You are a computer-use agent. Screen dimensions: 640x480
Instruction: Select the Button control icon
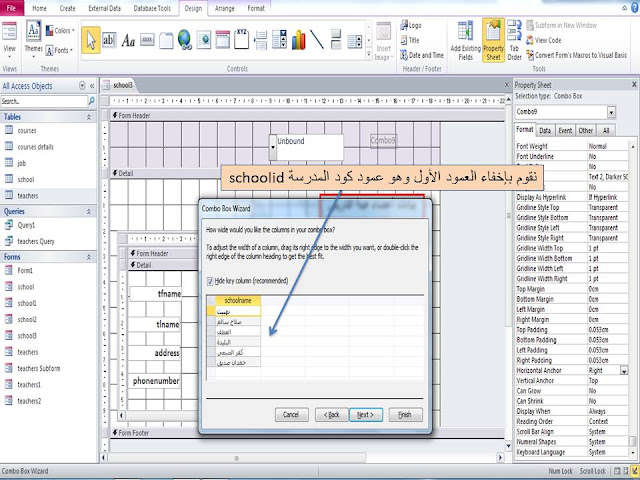click(147, 40)
